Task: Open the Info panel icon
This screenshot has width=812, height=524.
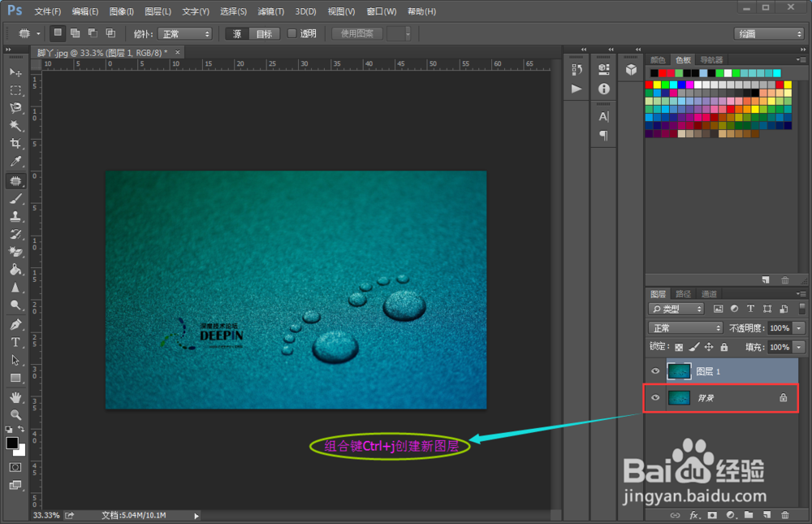Action: [604, 89]
